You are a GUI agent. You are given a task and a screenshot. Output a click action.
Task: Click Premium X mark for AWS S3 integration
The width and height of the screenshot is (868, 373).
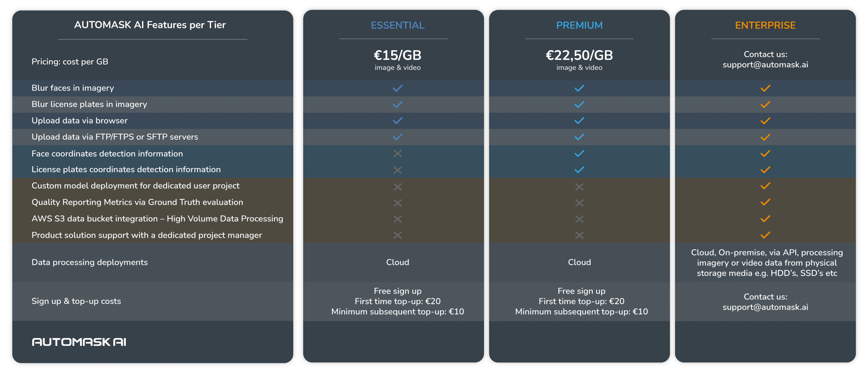click(579, 219)
